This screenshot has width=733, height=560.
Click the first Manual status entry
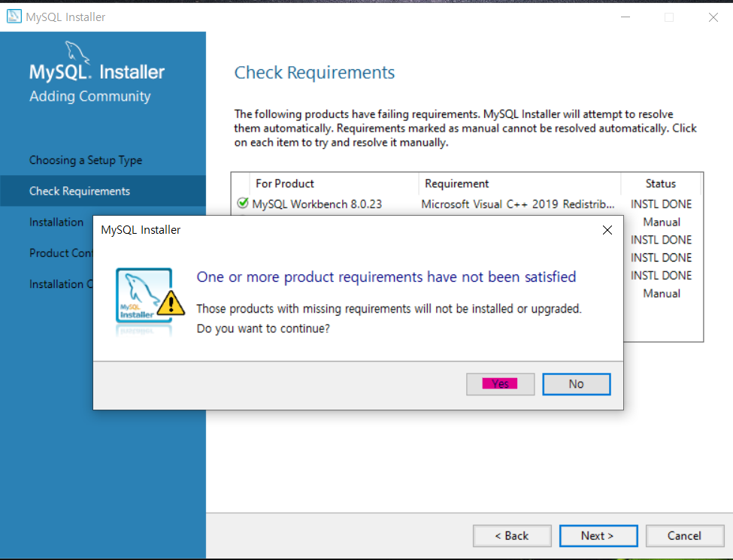[x=662, y=222]
